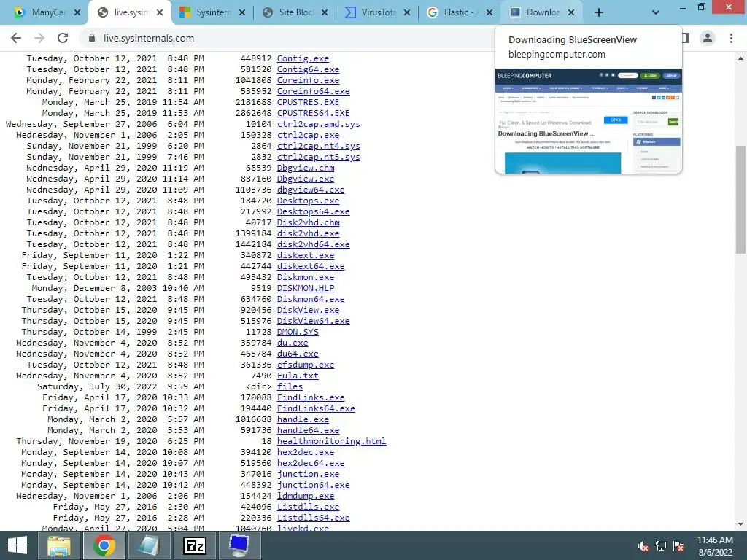Viewport: 747px width, 560px height.
Task: Open the ldmdump.exe link
Action: (x=306, y=496)
